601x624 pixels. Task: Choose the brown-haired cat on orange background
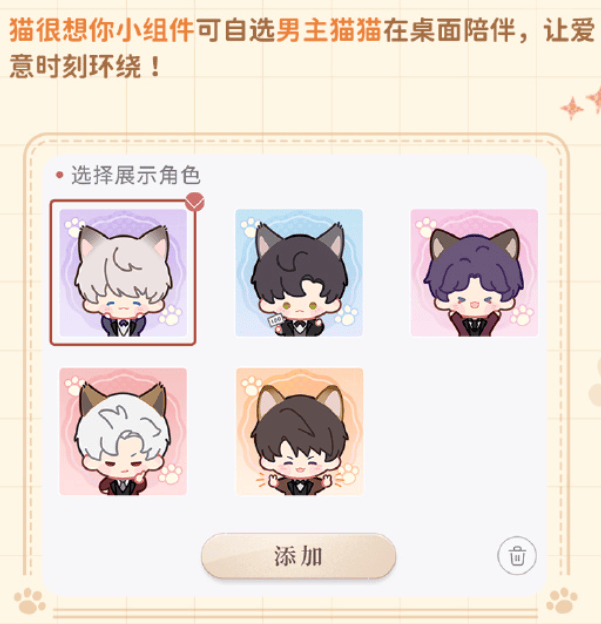[299, 431]
